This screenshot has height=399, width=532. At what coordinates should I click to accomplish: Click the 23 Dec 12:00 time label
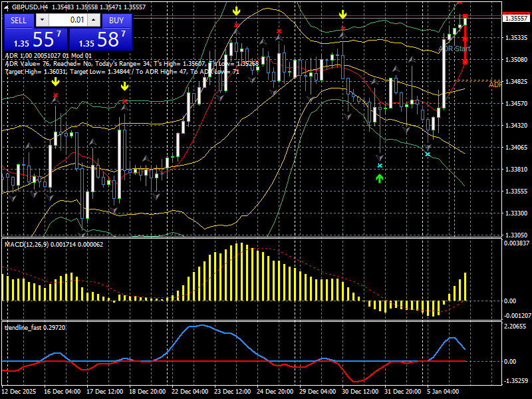tap(232, 391)
